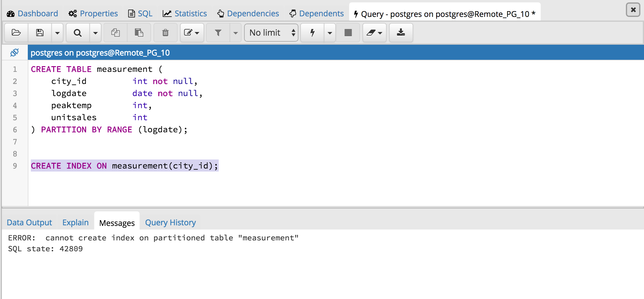
Task: Execute query with lightning bolt icon
Action: pyautogui.click(x=313, y=33)
